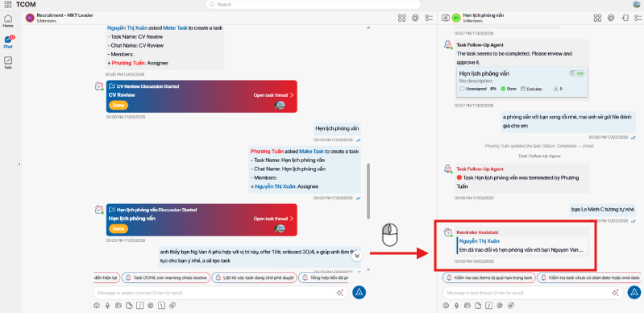Open task list icon in Recruitment header
Screen dimensions: 644x313
[429, 18]
